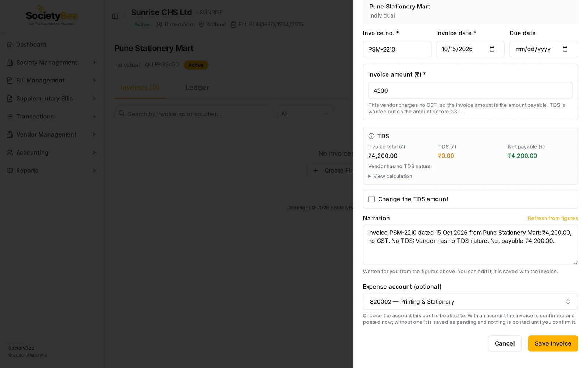Viewport: 588px width, 368px height.
Task: Click the registration clipboard icon
Action: point(233,25)
